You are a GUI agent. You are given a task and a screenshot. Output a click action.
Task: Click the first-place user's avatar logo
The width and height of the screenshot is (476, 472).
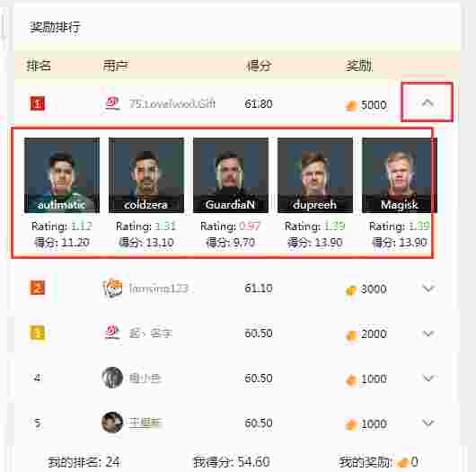(112, 103)
